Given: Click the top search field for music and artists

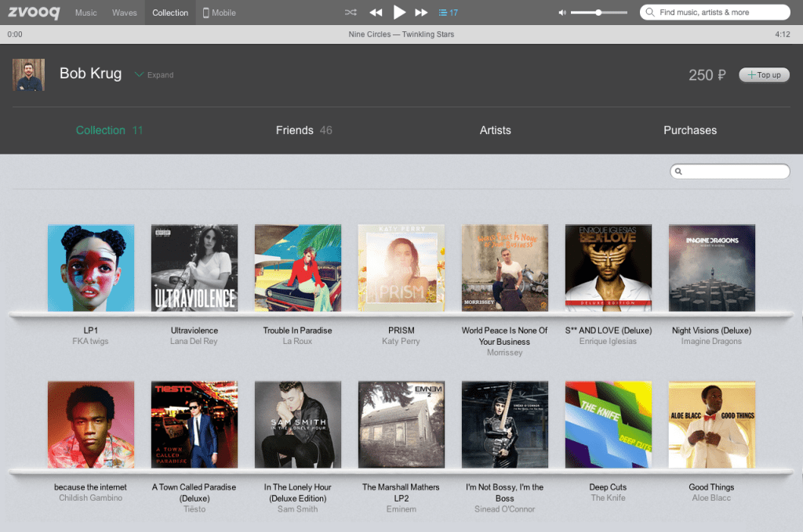Looking at the screenshot, I should pyautogui.click(x=715, y=13).
